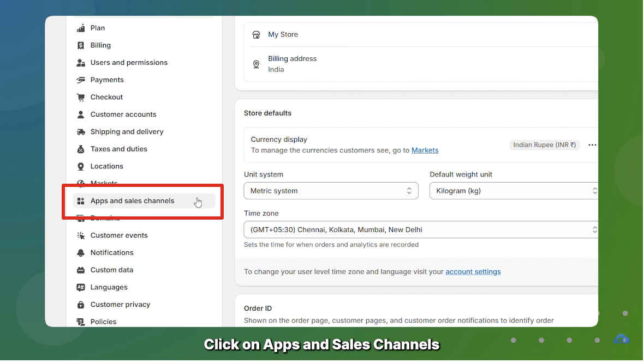Image resolution: width=644 pixels, height=363 pixels.
Task: Open the Currency display three-dot menu
Action: [592, 145]
